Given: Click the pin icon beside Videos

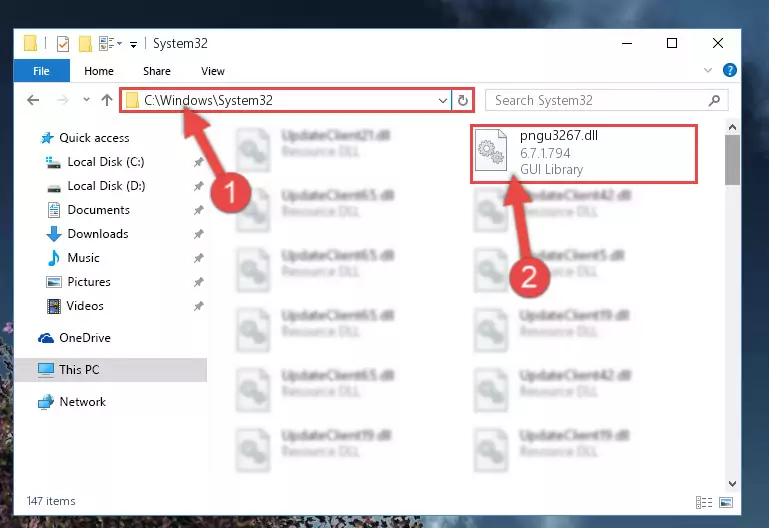Looking at the screenshot, I should [198, 306].
